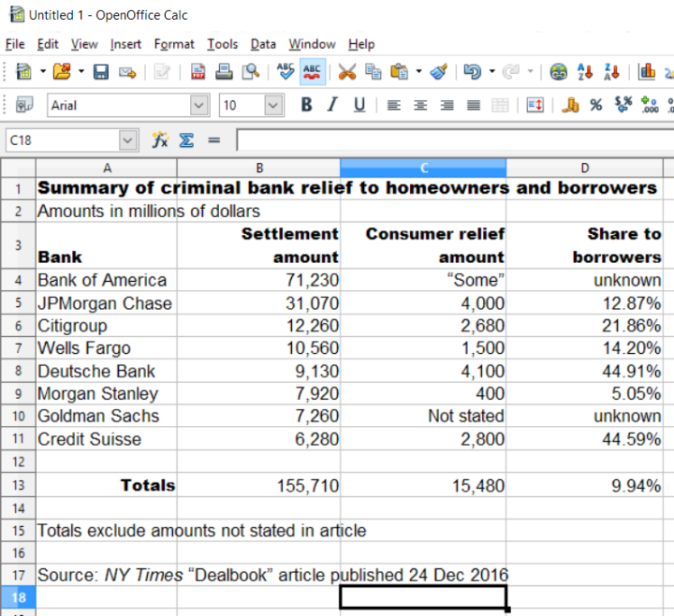Expand the Name Box C18 dropdown
This screenshot has width=674, height=616.
127,140
